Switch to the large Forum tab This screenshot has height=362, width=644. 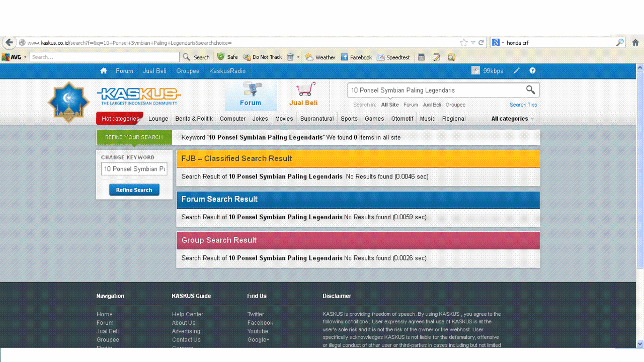click(251, 96)
